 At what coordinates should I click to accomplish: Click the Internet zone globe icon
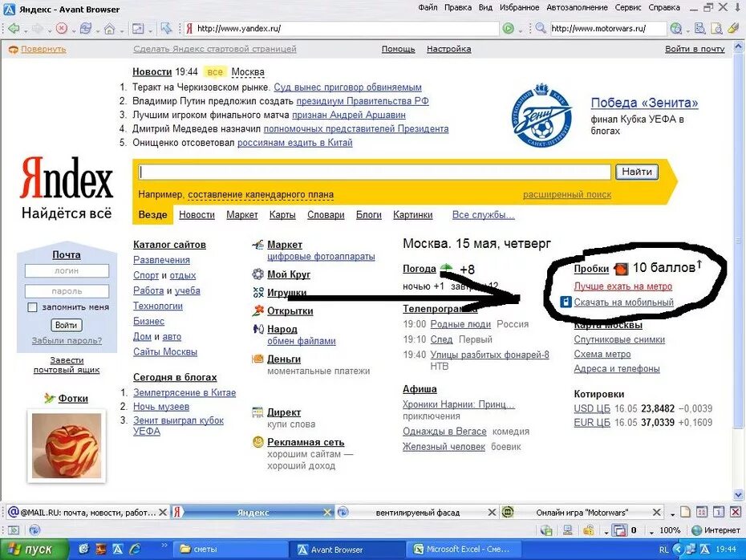pos(696,530)
